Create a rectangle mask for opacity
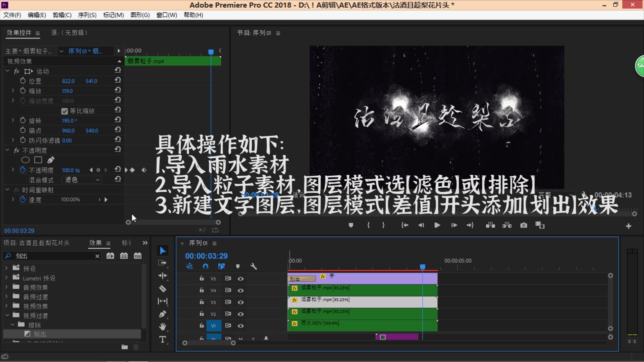Viewport: 644px width, 362px height. pos(38,160)
